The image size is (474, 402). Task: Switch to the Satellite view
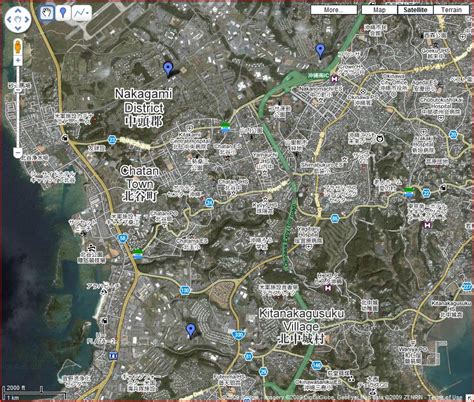(x=415, y=10)
